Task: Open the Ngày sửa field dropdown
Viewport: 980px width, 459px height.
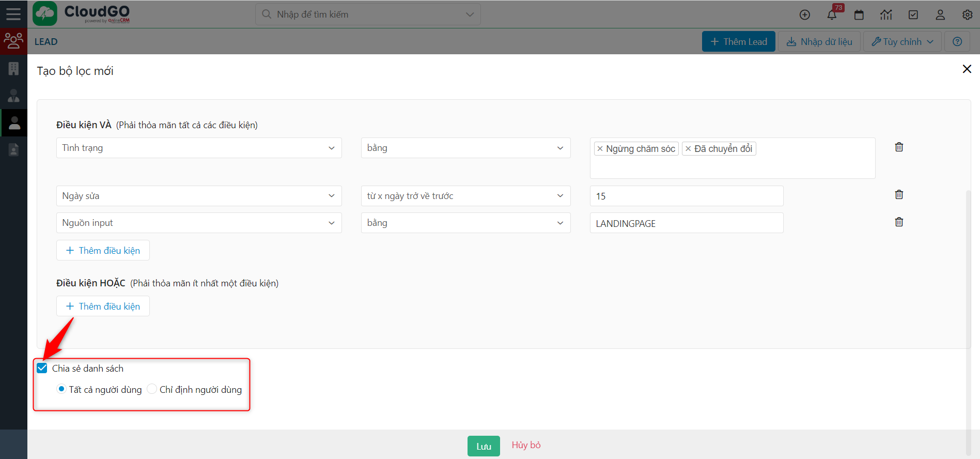Action: click(x=199, y=196)
